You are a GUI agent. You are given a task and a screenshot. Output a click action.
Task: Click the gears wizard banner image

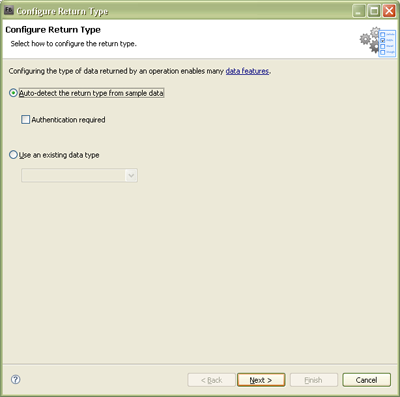(377, 42)
